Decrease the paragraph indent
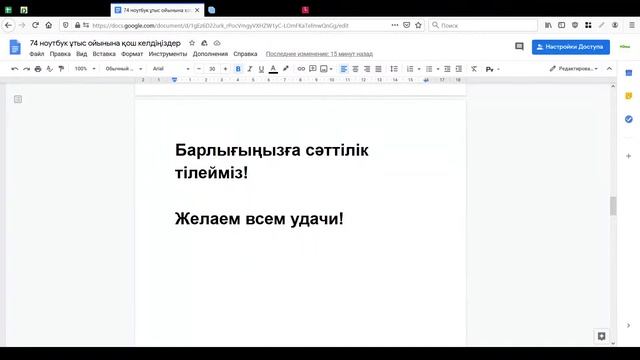The width and height of the screenshot is (640, 360). point(447,69)
